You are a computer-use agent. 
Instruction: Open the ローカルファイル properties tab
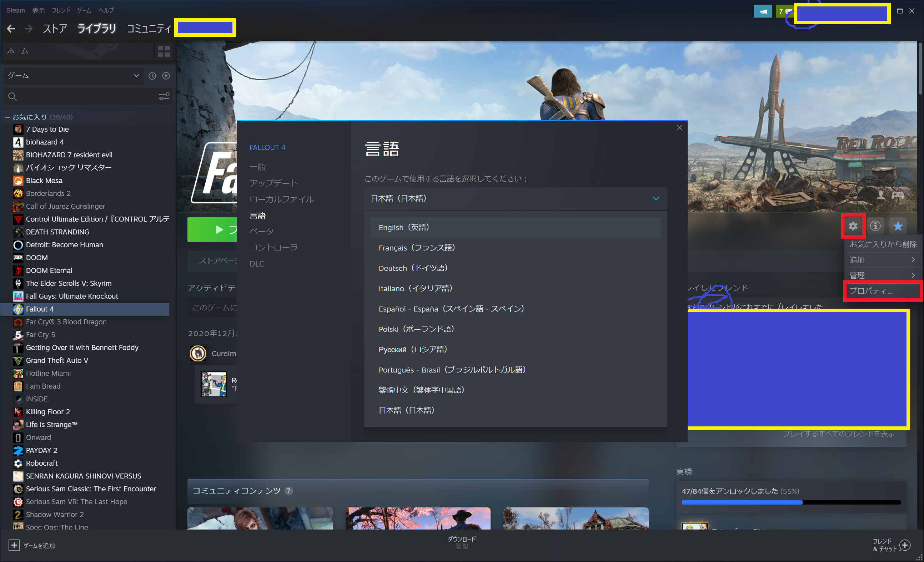[282, 199]
